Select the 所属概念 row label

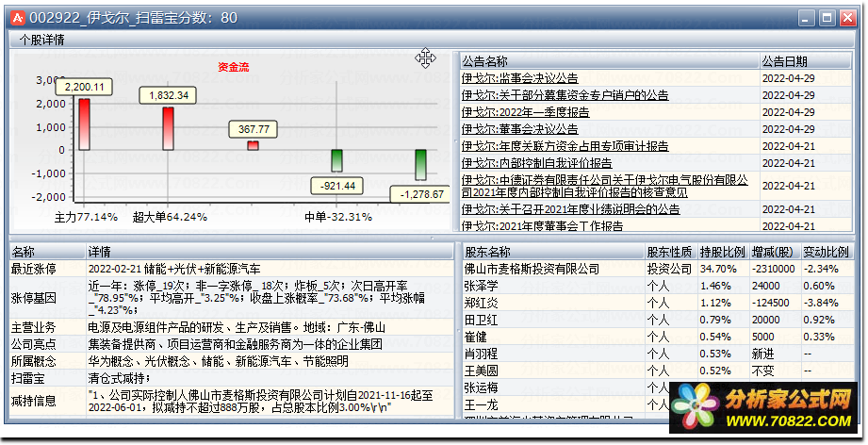pos(33,361)
